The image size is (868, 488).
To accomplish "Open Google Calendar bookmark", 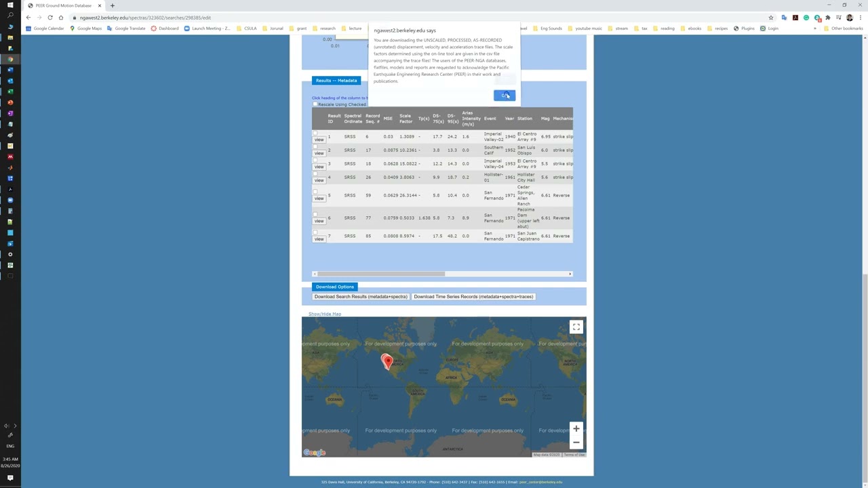I will (45, 28).
